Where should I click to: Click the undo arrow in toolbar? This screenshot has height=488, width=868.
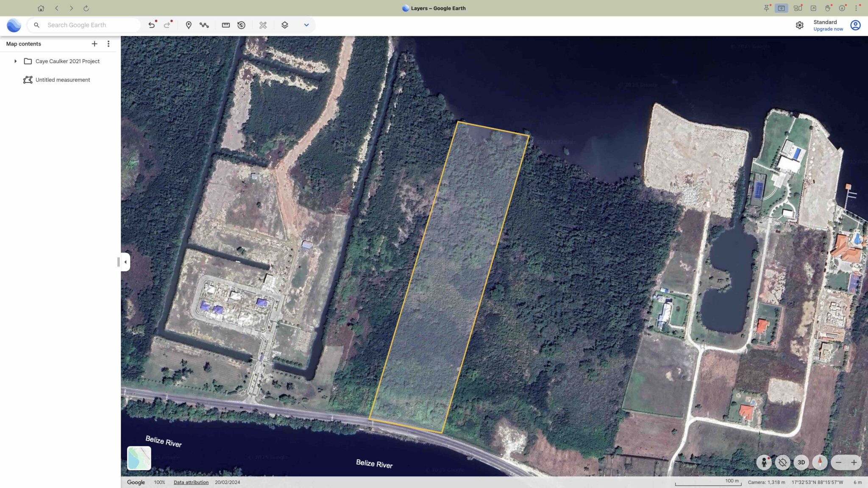coord(151,25)
